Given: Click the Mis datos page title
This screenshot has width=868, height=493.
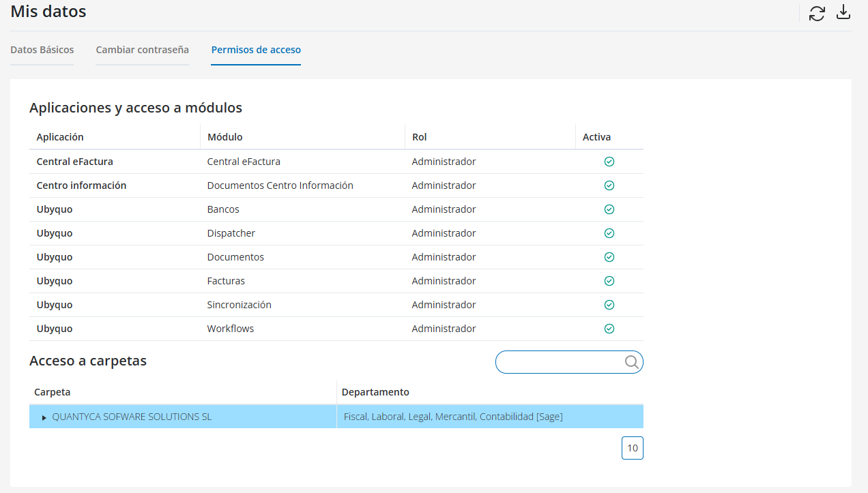Looking at the screenshot, I should pyautogui.click(x=48, y=11).
